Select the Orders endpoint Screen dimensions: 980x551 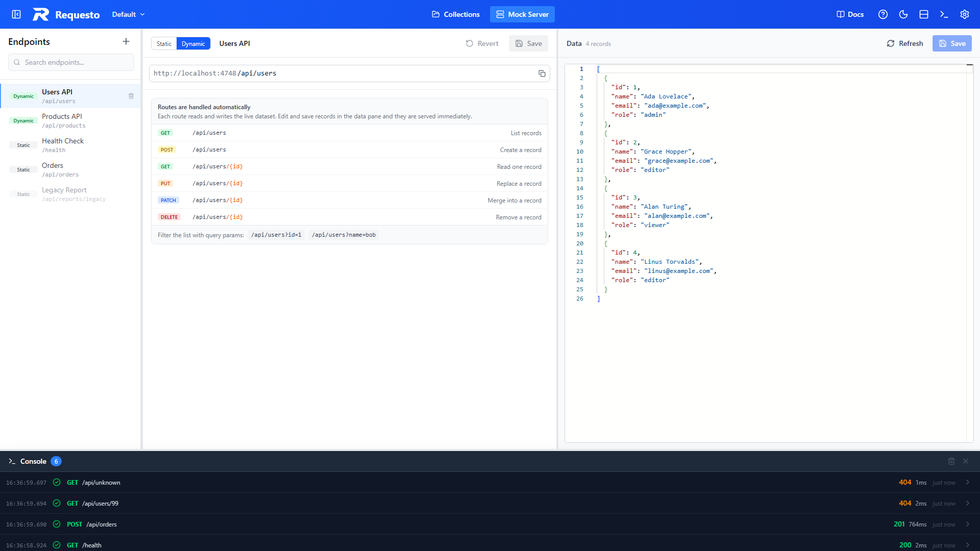coord(70,169)
